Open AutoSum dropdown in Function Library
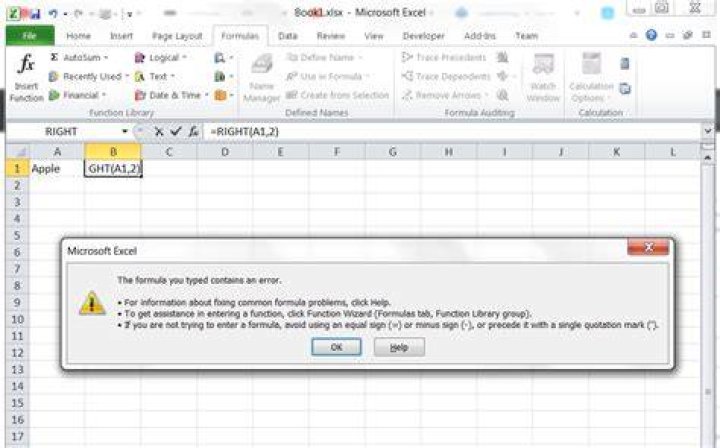720x448 pixels. pos(79,57)
